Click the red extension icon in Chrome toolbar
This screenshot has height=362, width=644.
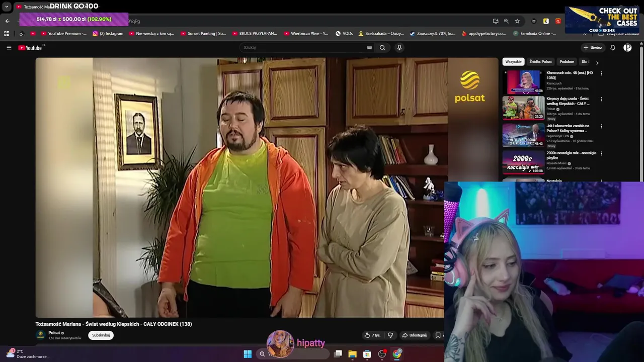coord(558,21)
